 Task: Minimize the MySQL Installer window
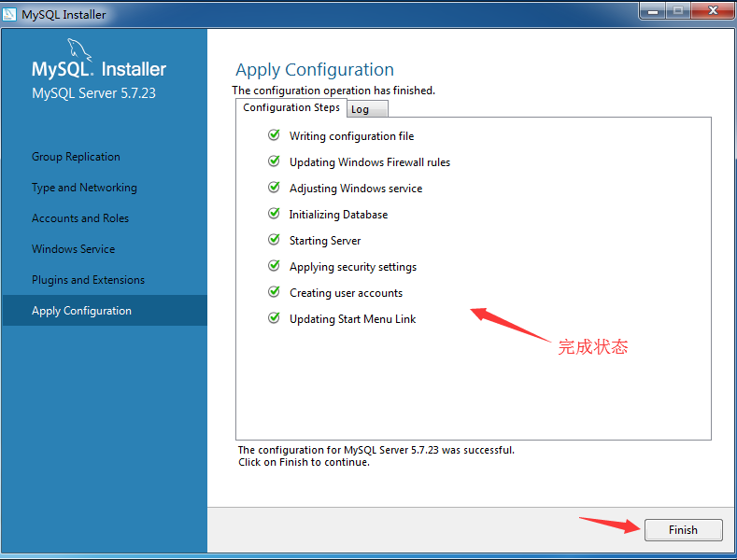point(653,11)
